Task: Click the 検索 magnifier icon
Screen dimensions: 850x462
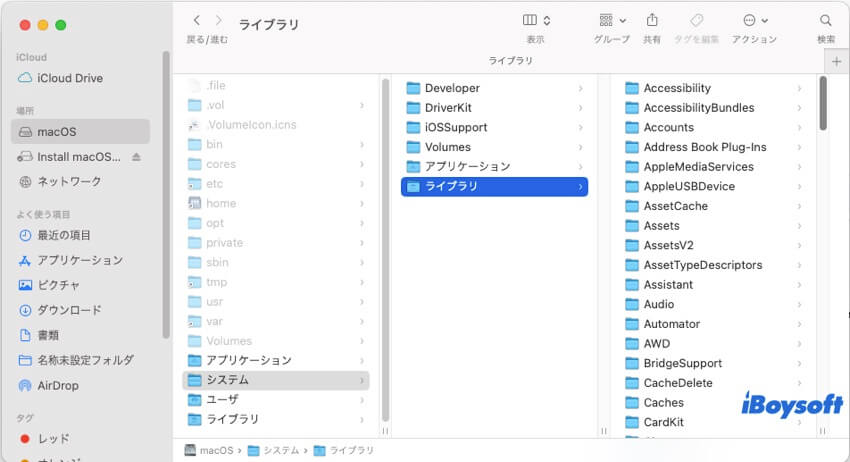Action: tap(826, 21)
